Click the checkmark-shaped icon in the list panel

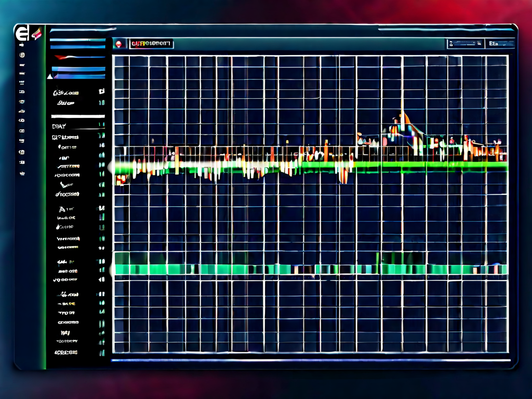(x=65, y=184)
